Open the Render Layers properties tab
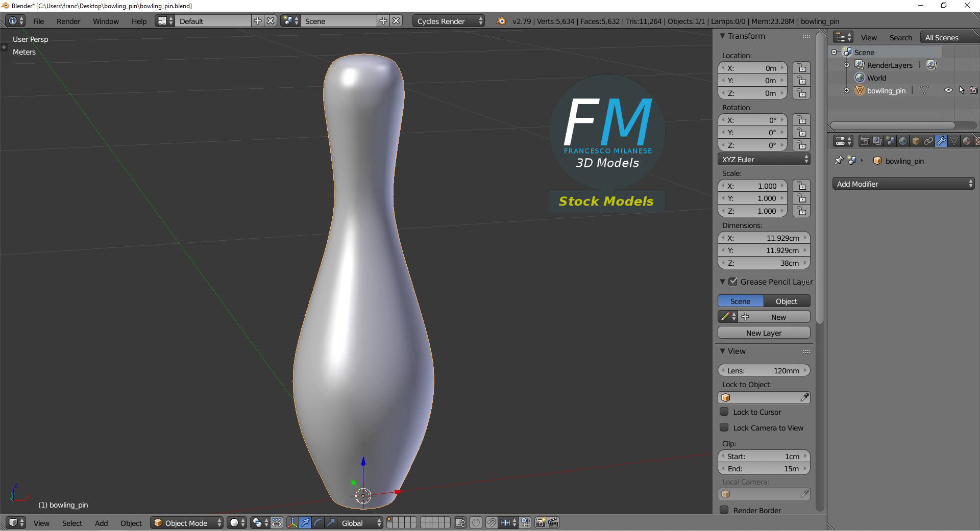 coord(877,141)
